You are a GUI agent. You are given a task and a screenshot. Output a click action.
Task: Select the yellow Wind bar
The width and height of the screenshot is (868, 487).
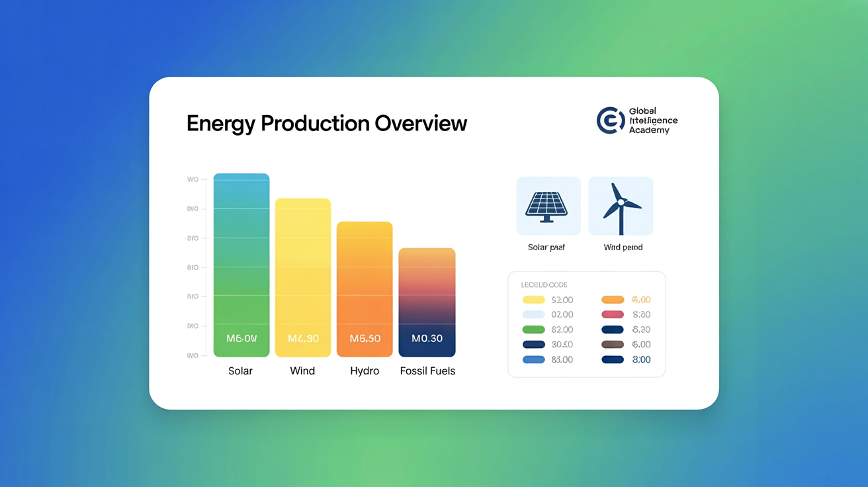pyautogui.click(x=302, y=278)
